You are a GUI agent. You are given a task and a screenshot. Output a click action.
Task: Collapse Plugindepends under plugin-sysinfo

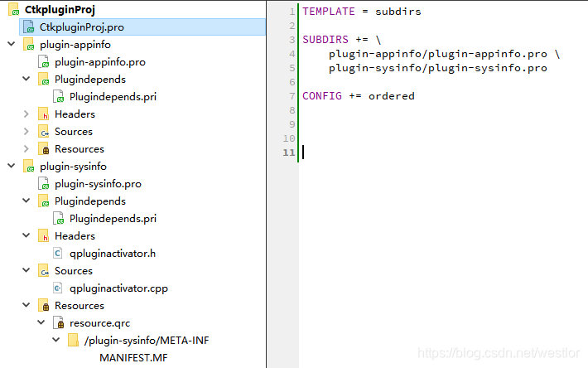click(27, 201)
